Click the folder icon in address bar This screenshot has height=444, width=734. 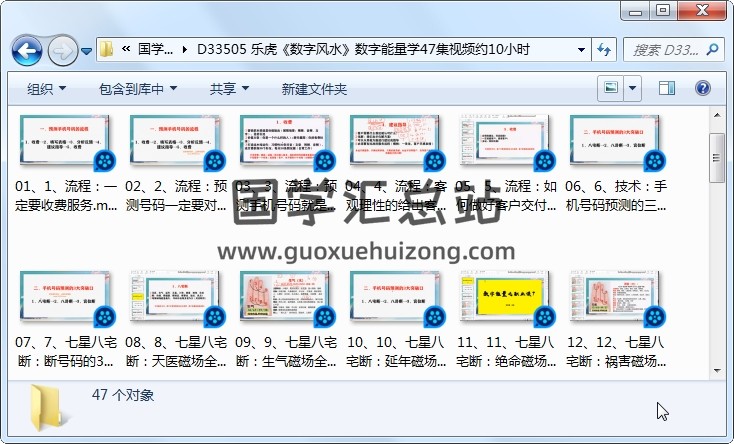106,49
